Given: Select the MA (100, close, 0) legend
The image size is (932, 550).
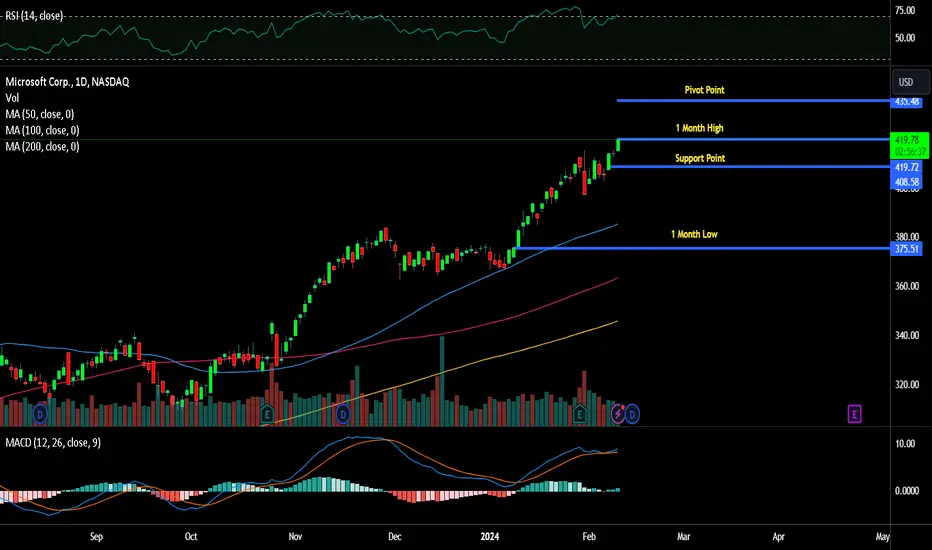Looking at the screenshot, I should pos(42,130).
